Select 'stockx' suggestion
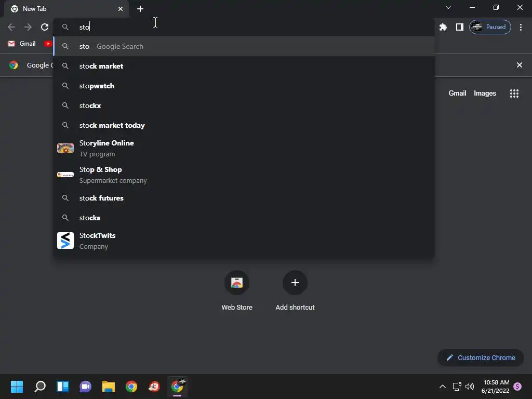The width and height of the screenshot is (532, 399). click(x=244, y=105)
